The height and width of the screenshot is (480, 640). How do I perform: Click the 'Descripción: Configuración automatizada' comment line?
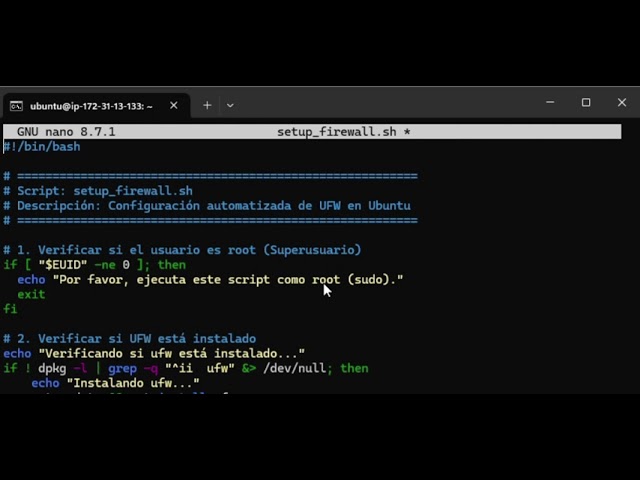207,206
